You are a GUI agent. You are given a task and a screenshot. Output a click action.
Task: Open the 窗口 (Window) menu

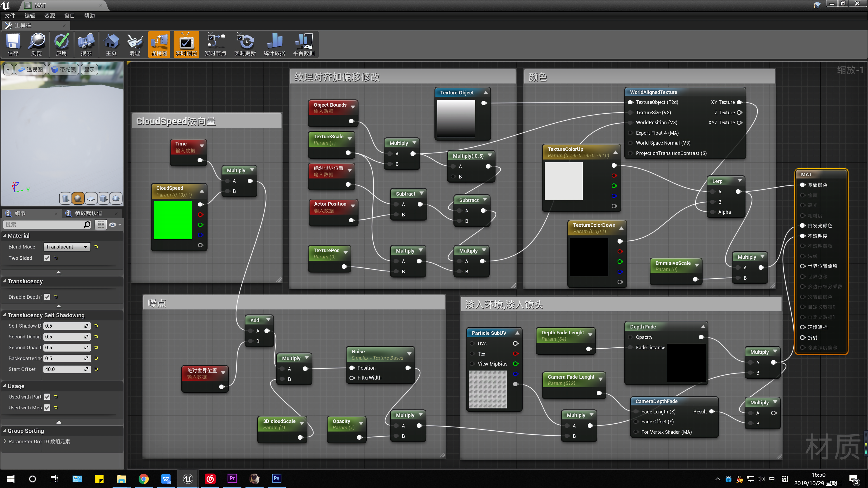click(x=69, y=16)
